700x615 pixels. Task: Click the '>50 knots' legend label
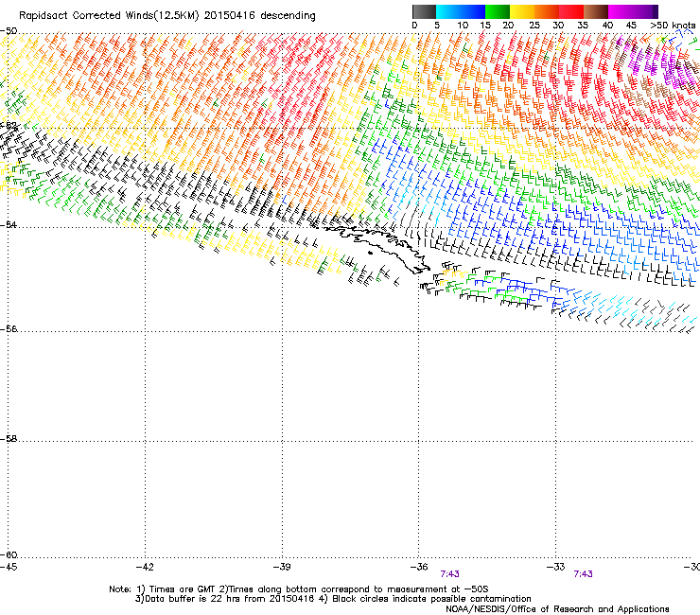click(673, 25)
